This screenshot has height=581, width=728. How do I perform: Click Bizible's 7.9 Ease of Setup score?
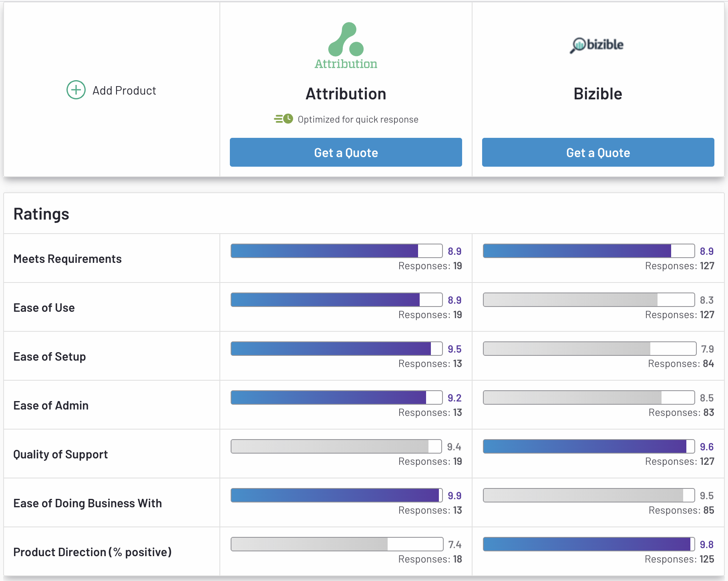click(x=708, y=349)
